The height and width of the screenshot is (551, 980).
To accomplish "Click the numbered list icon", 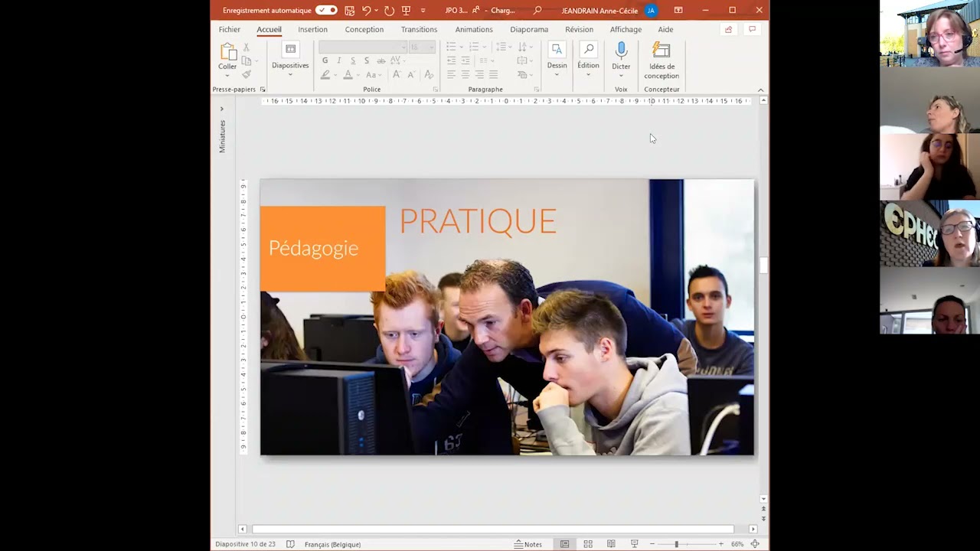I will point(475,47).
